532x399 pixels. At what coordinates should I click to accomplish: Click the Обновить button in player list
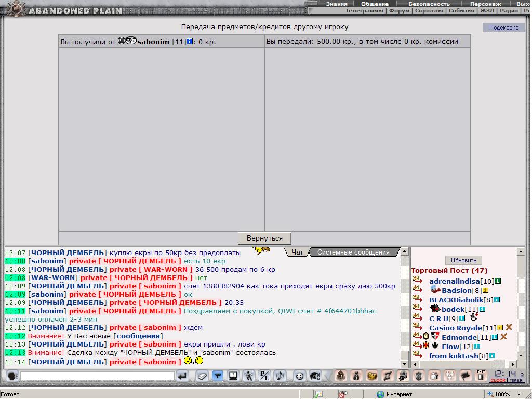[463, 260]
